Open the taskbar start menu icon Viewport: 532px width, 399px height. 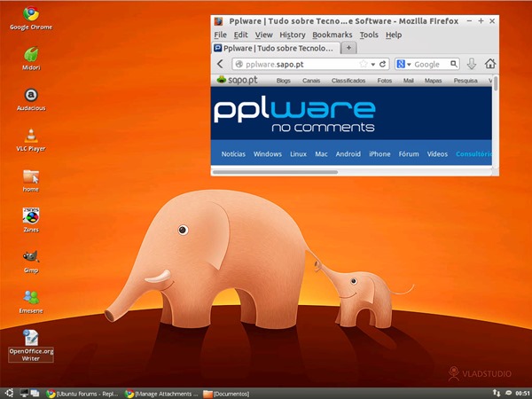(x=9, y=393)
